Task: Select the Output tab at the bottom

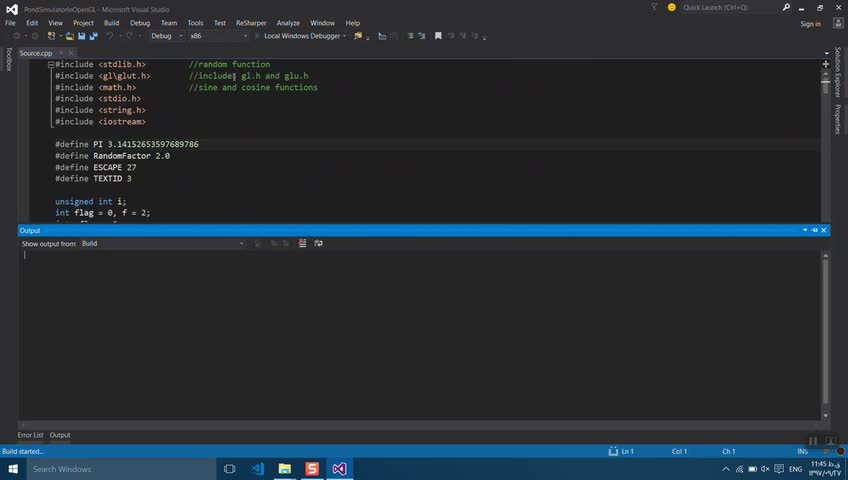Action: [x=60, y=435]
